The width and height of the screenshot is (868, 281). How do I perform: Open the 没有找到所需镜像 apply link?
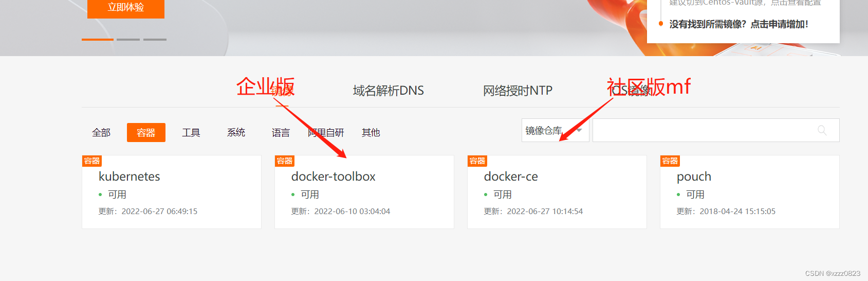click(738, 24)
